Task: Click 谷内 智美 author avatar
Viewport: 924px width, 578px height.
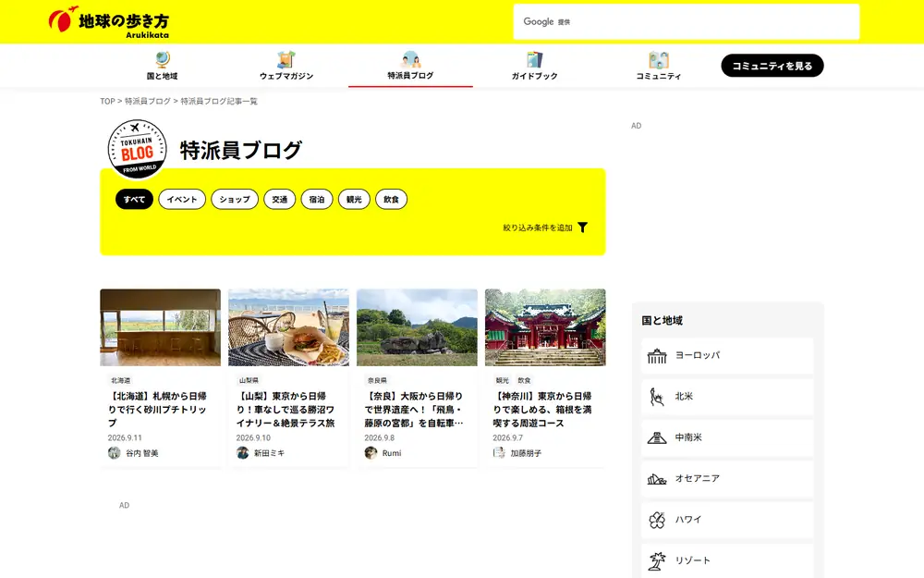Action: point(115,453)
